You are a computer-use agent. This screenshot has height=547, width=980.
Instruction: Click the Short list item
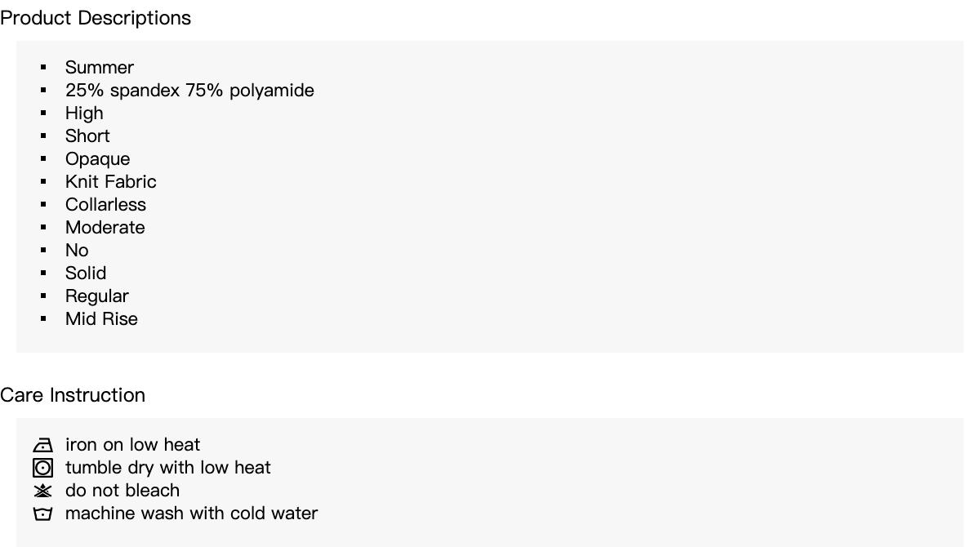tap(87, 136)
